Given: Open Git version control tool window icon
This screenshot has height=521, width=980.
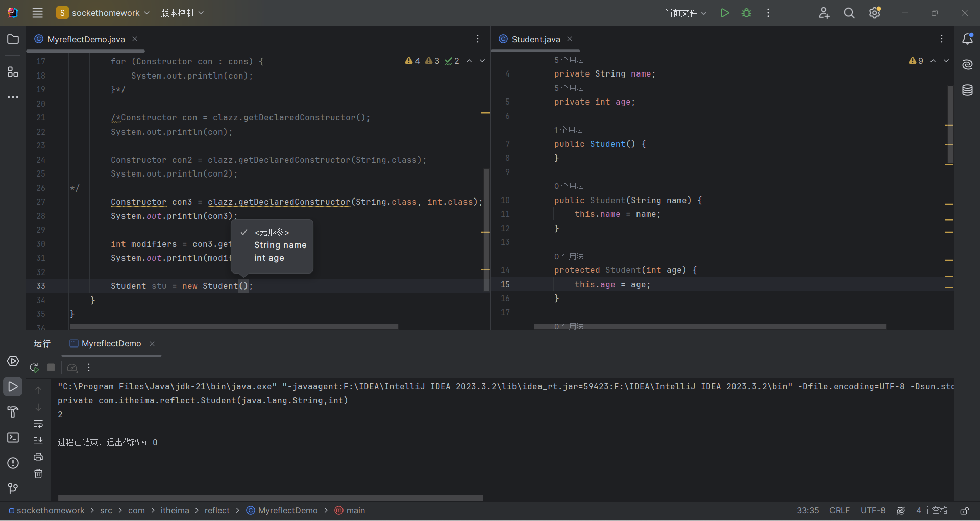Looking at the screenshot, I should click(x=13, y=488).
